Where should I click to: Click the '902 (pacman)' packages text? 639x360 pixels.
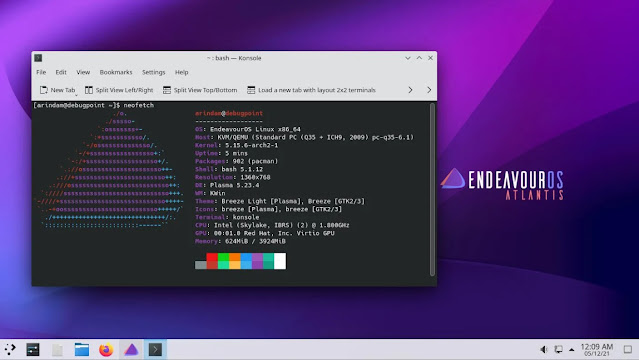(x=255, y=161)
